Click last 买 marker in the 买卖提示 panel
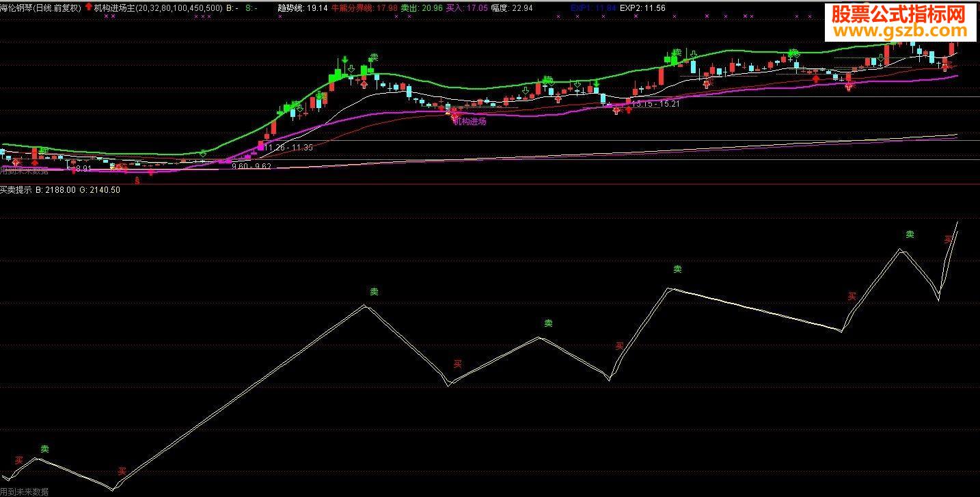This screenshot has width=980, height=497. (949, 239)
